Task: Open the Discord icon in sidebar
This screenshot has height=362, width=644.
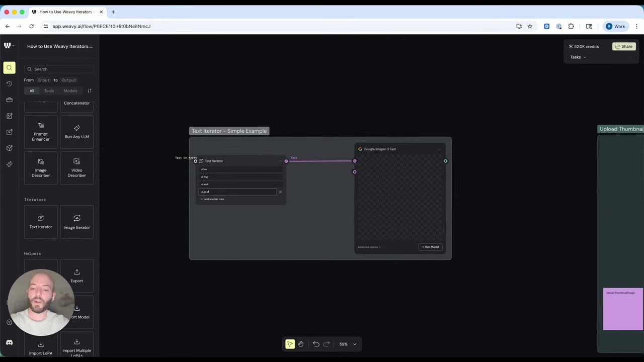Action: (x=9, y=342)
